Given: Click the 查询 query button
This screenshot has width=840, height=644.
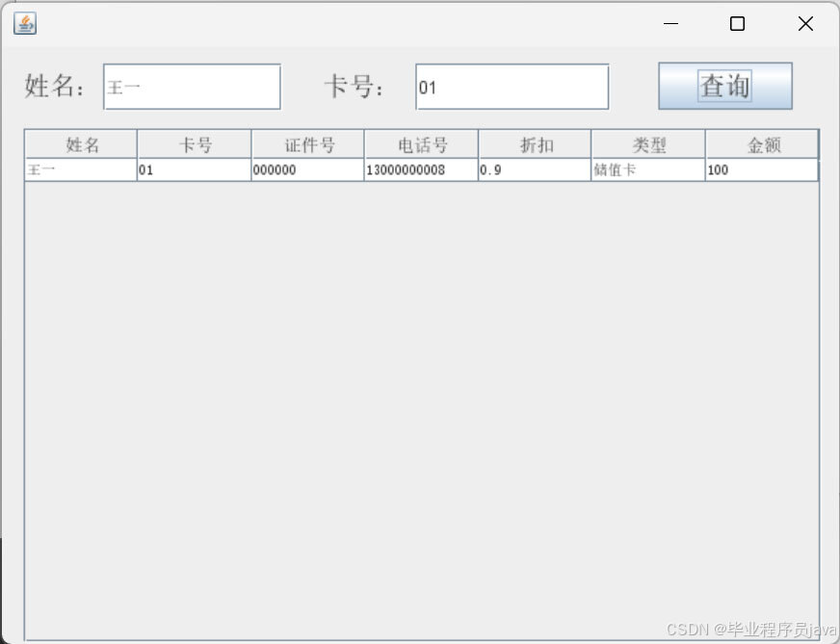Looking at the screenshot, I should click(x=724, y=86).
